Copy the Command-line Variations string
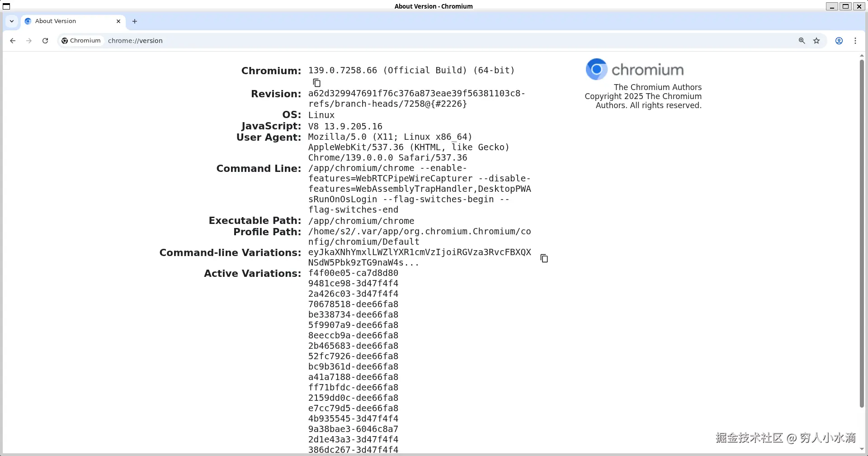868x456 pixels. [544, 257]
